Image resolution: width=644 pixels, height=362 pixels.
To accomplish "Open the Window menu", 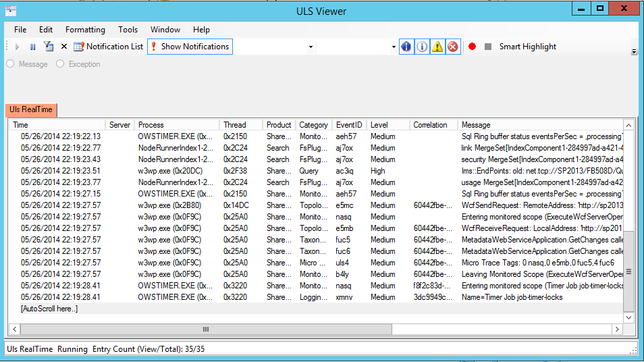I will click(x=165, y=30).
